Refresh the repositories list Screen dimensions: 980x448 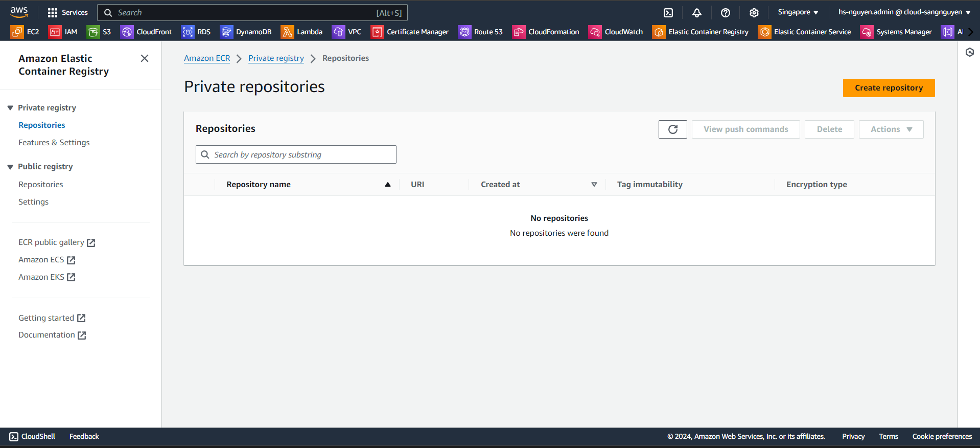click(x=672, y=129)
